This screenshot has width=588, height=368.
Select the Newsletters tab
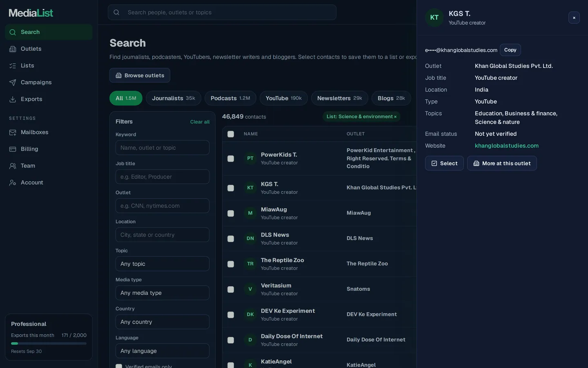pyautogui.click(x=340, y=98)
